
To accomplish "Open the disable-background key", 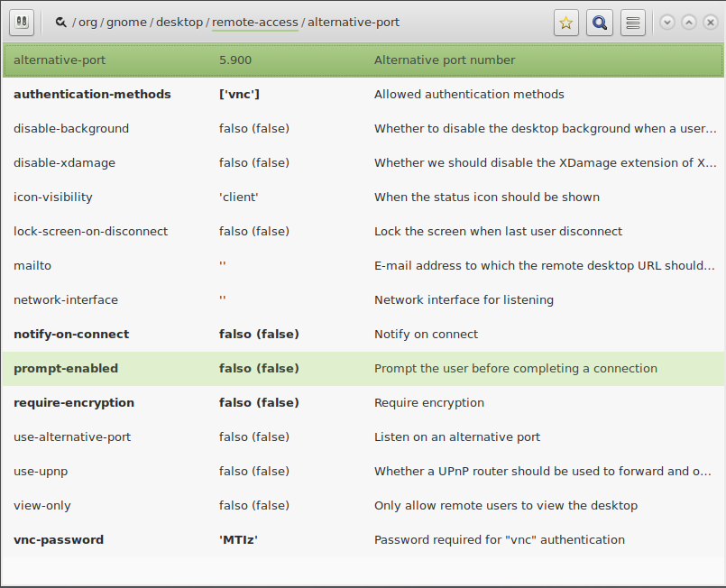I will [363, 129].
